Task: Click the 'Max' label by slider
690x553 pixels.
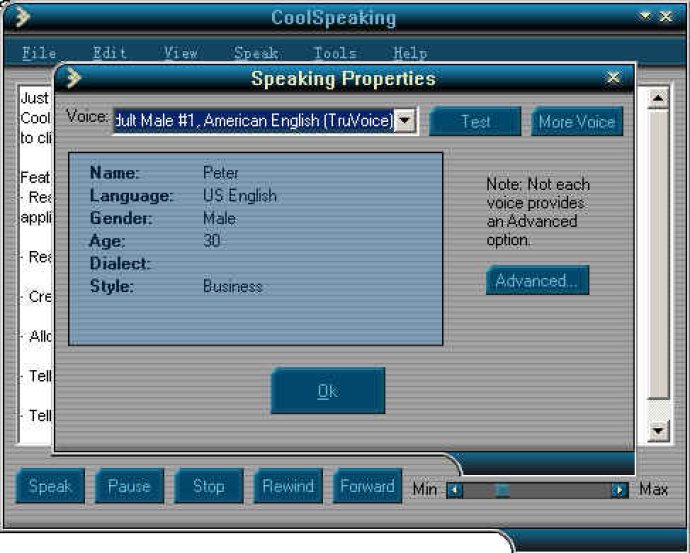Action: click(653, 489)
